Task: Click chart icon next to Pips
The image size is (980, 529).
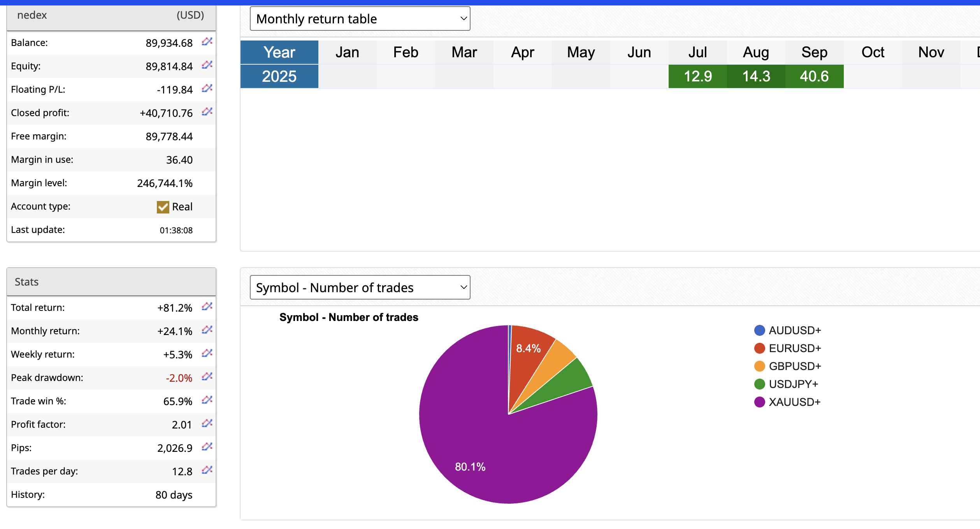Action: (207, 447)
